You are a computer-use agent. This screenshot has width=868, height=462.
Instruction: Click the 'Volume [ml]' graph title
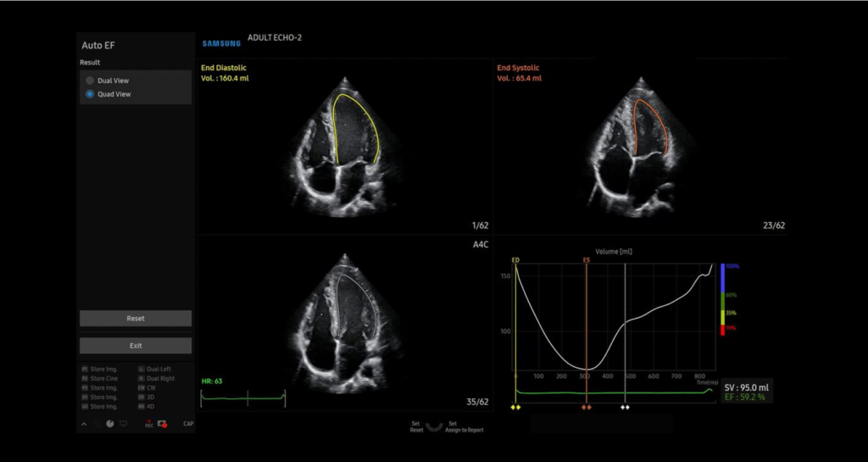coord(614,251)
